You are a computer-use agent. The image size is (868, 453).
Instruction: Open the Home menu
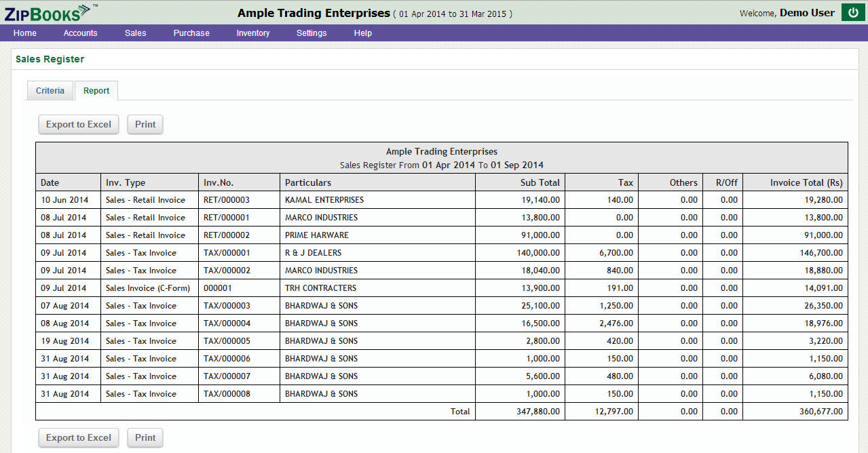coord(25,33)
